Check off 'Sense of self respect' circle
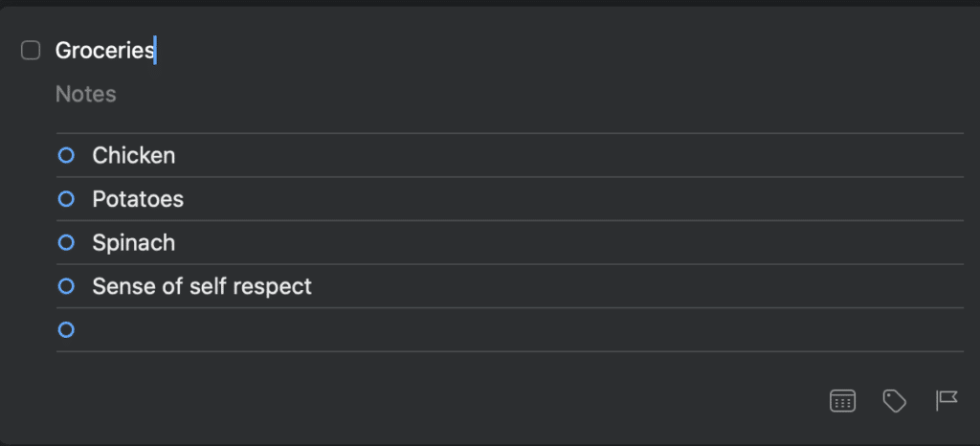Image resolution: width=980 pixels, height=446 pixels. point(66,286)
